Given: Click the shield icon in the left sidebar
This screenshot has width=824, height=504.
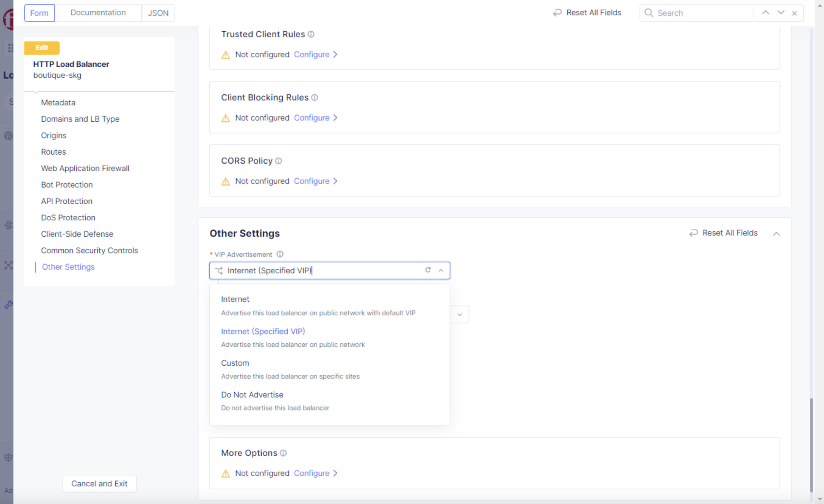Looking at the screenshot, I should click(x=8, y=457).
